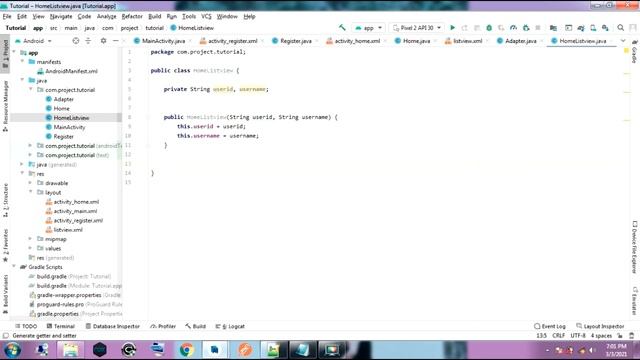Open the Terminal tool window
640x360 pixels.
[x=60, y=326]
